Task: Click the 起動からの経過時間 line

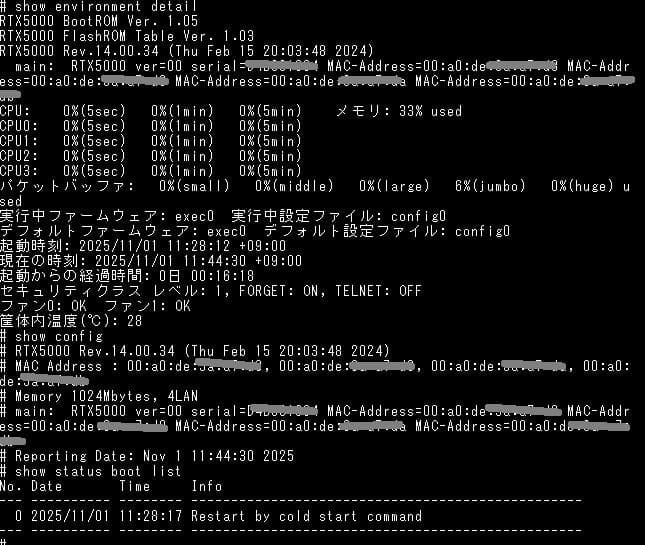Action: click(127, 276)
